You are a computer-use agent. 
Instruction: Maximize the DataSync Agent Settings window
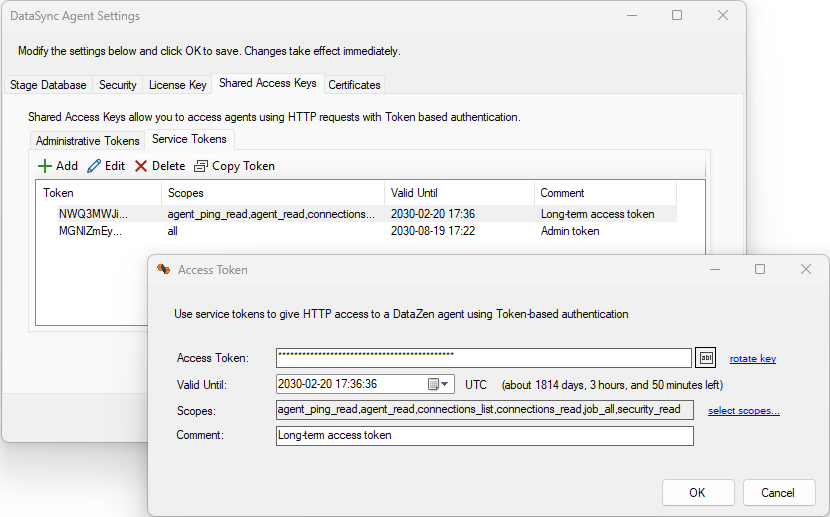[x=677, y=15]
